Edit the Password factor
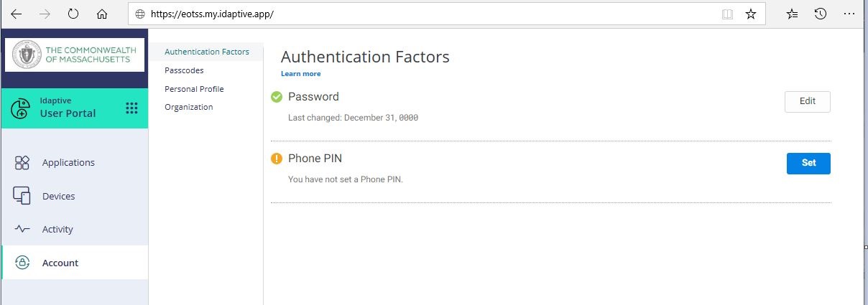The image size is (868, 305). coord(808,102)
